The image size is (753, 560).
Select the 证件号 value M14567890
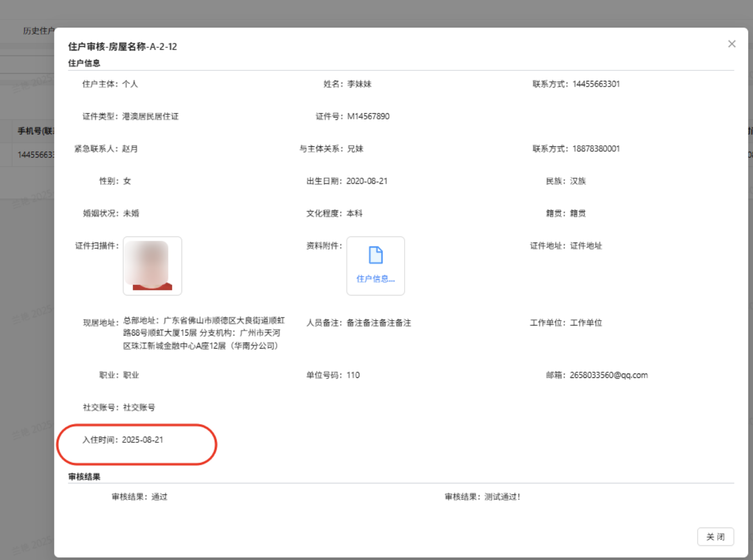coord(368,116)
